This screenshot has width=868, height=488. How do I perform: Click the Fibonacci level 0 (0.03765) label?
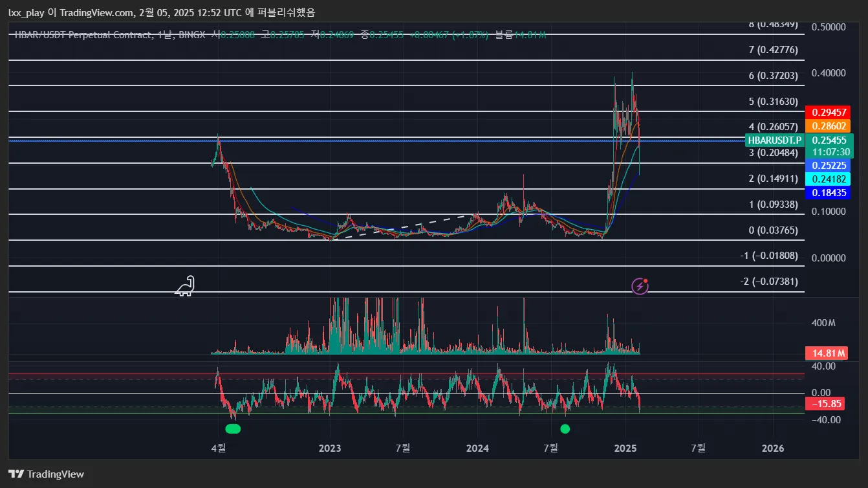(x=773, y=230)
